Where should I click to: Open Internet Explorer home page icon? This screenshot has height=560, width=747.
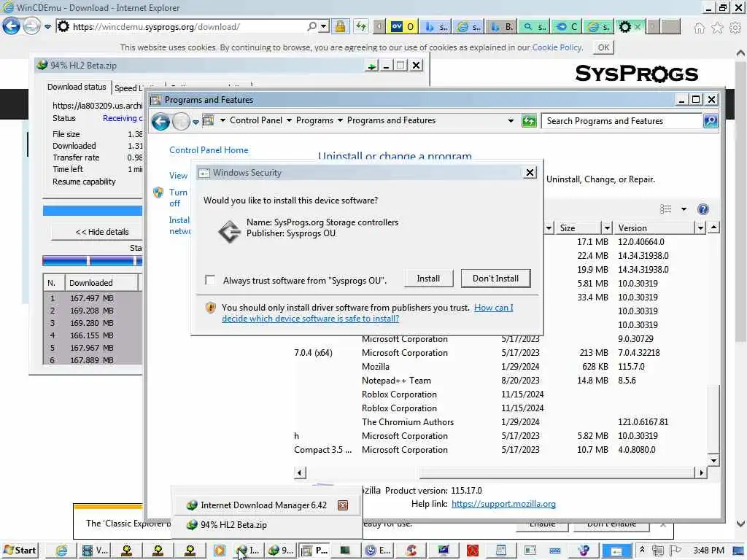[x=699, y=28]
